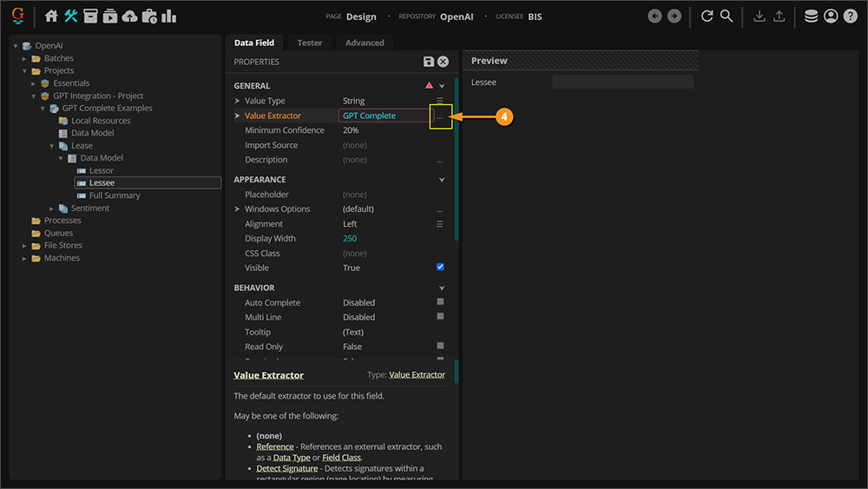The height and width of the screenshot is (489, 868).
Task: Click the Design tools wrench icon
Action: (x=71, y=16)
